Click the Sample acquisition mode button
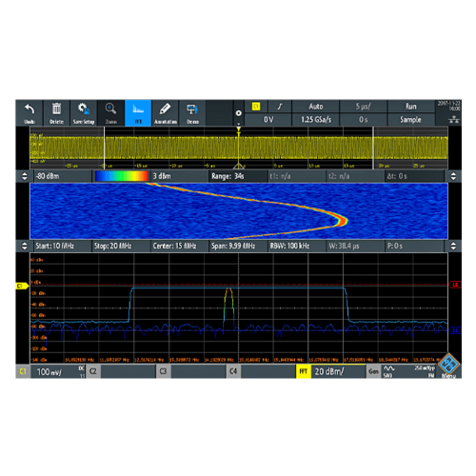This screenshot has height=476, width=476. tap(410, 120)
